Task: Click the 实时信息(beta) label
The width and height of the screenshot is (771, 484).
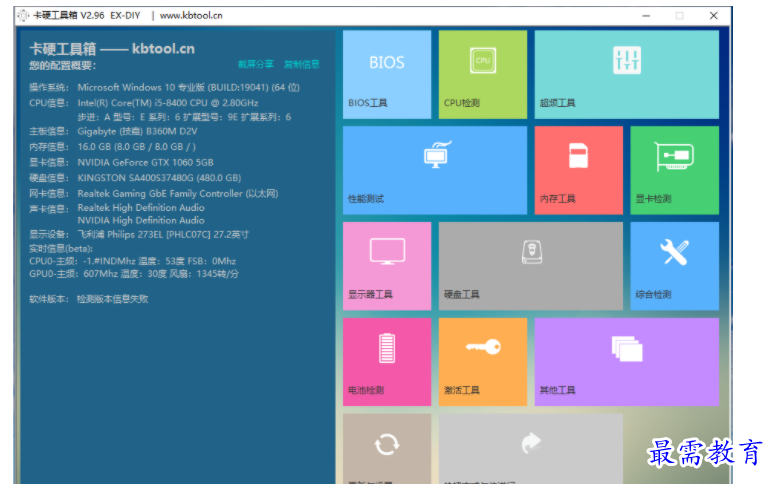Action: [61, 249]
